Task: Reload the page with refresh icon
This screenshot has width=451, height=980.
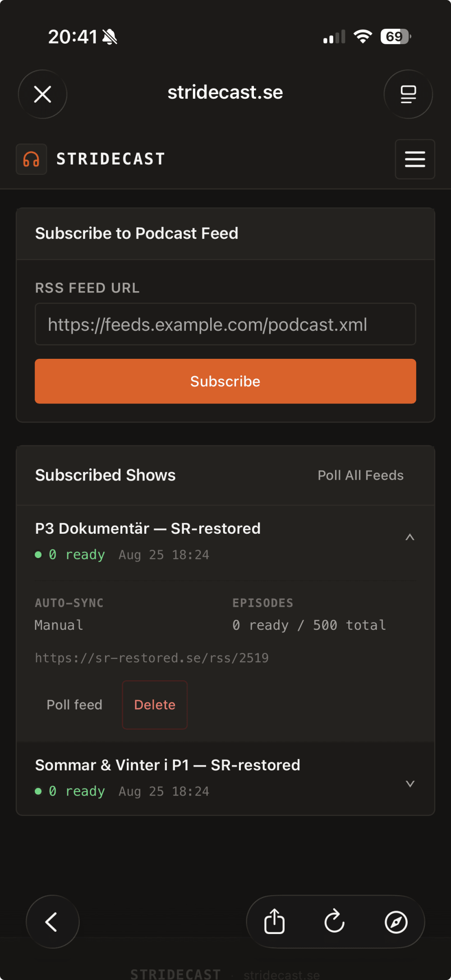Action: coord(335,921)
